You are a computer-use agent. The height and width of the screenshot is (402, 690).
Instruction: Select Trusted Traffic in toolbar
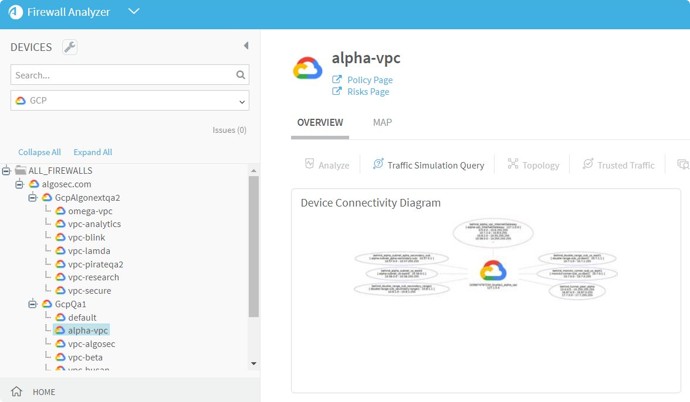pos(618,164)
